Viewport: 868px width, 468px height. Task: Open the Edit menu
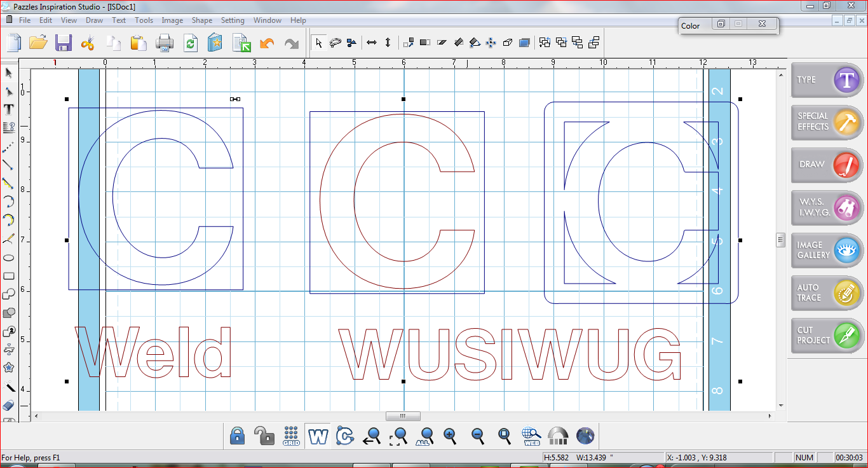46,20
